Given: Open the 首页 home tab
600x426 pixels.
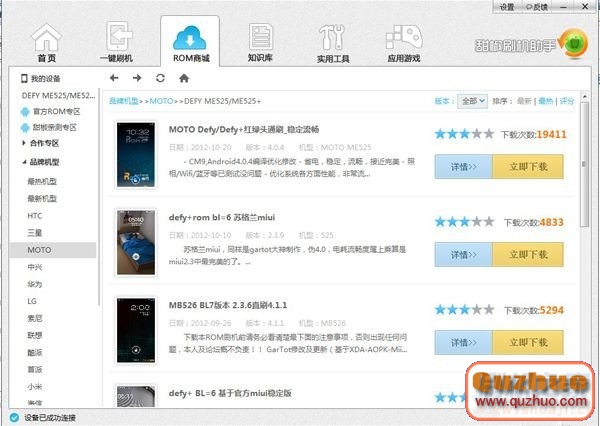Looking at the screenshot, I should 46,43.
